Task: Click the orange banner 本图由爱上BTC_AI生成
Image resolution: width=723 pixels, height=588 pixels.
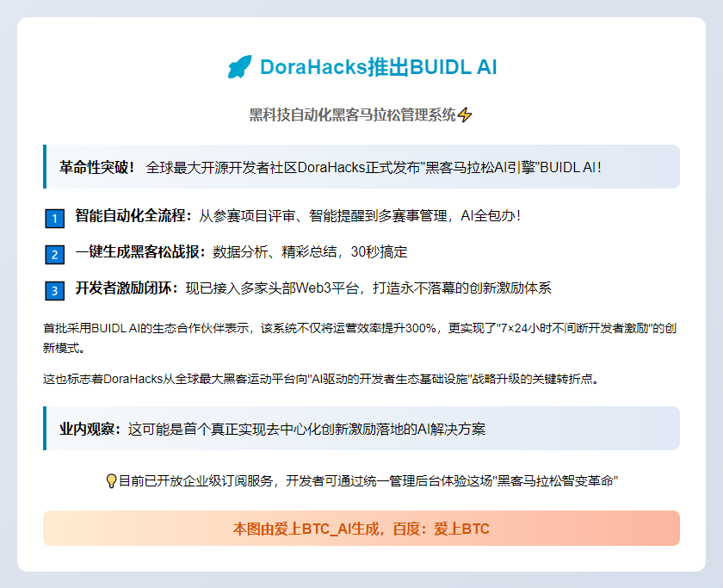Action: (361, 529)
